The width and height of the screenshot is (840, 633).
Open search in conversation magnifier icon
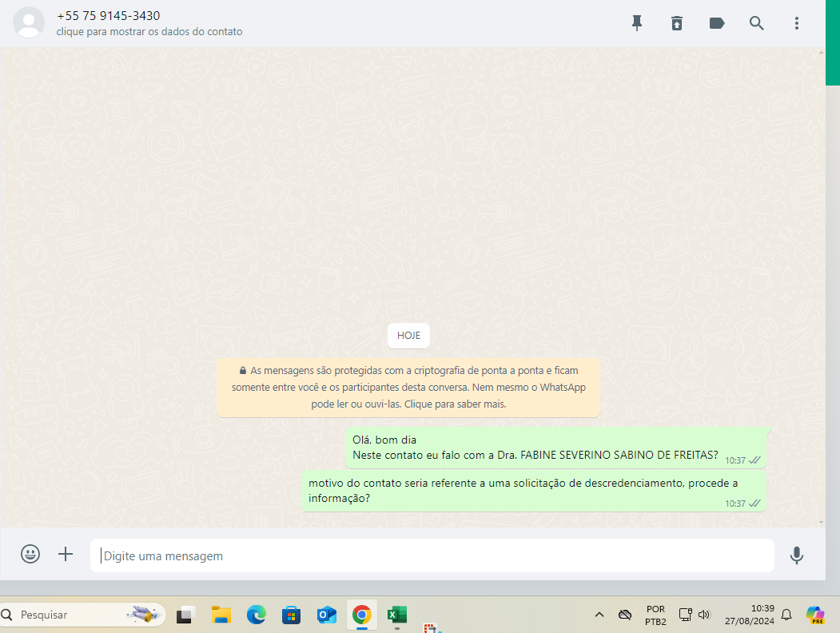tap(756, 23)
